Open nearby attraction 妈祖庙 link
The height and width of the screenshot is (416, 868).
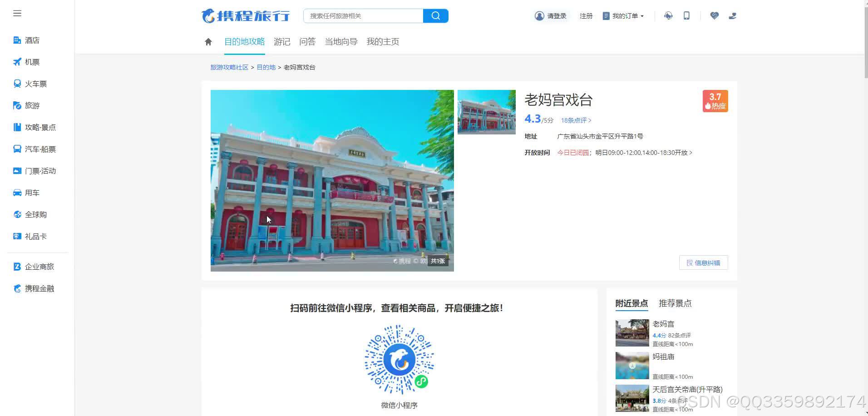coord(663,357)
